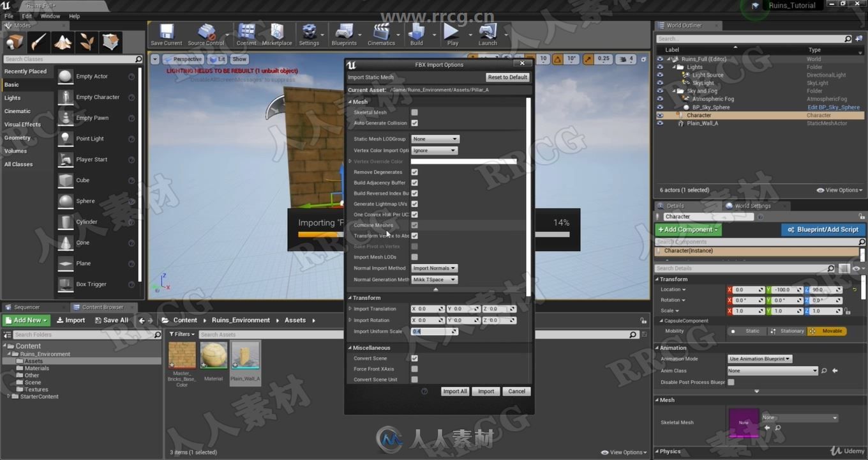Open the Edit menu

click(x=27, y=16)
